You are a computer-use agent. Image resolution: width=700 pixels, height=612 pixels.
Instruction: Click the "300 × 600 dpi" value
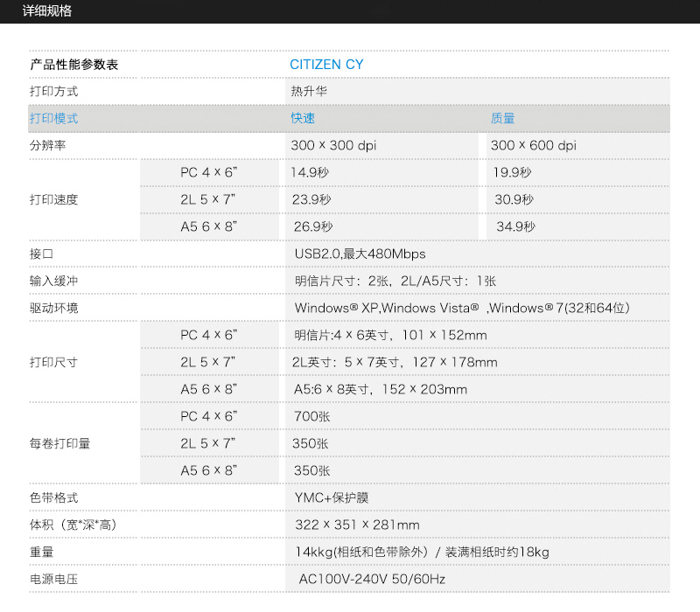point(534,145)
